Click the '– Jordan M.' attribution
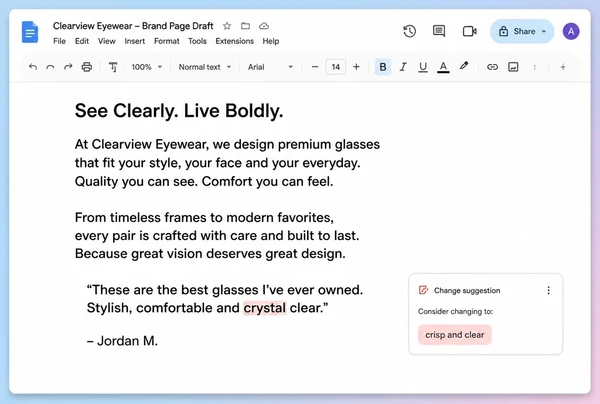600x404 pixels. [x=122, y=340]
